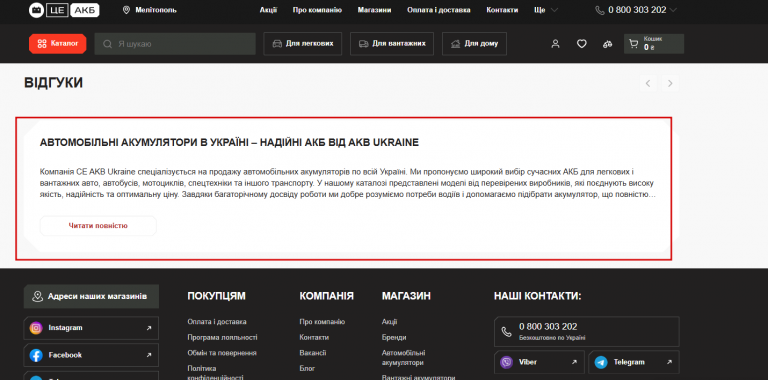The image size is (768, 380).
Task: Select the Для легкових category button
Action: pyautogui.click(x=303, y=44)
